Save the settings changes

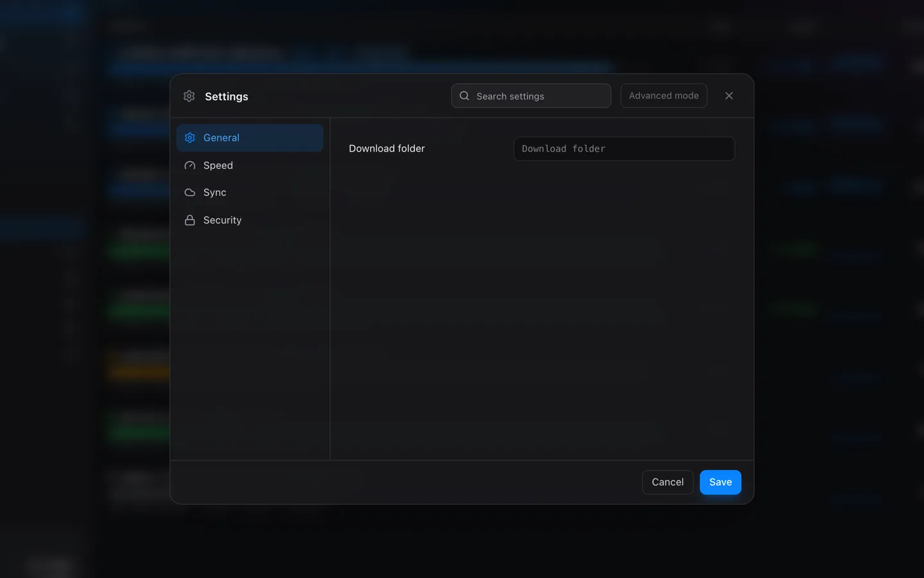720,482
